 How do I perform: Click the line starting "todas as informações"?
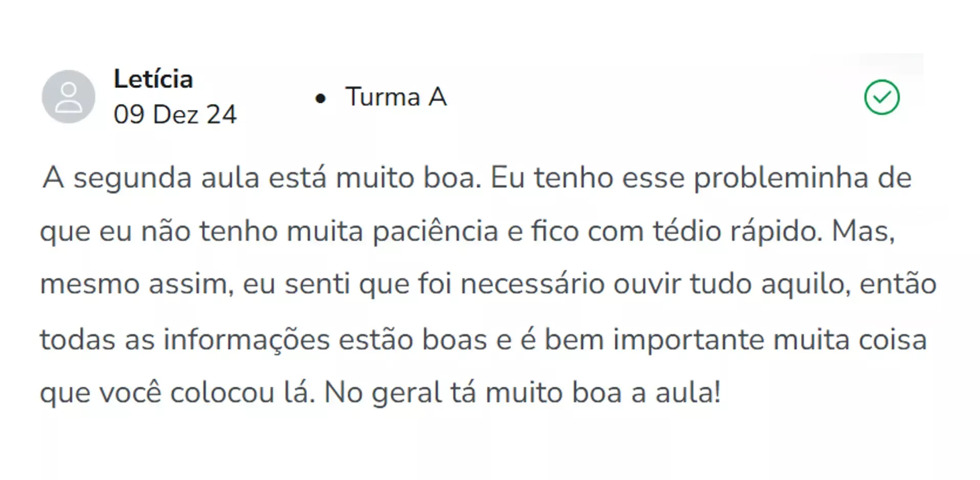coord(483,340)
